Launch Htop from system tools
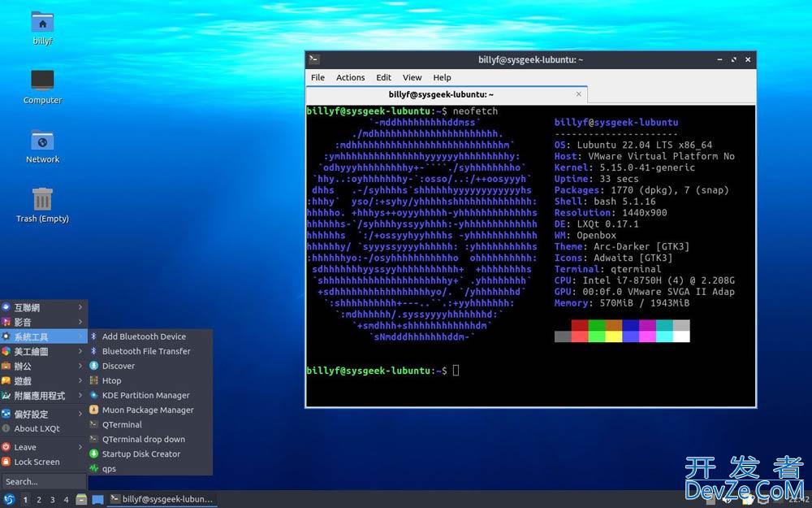812x508 pixels. (150, 380)
